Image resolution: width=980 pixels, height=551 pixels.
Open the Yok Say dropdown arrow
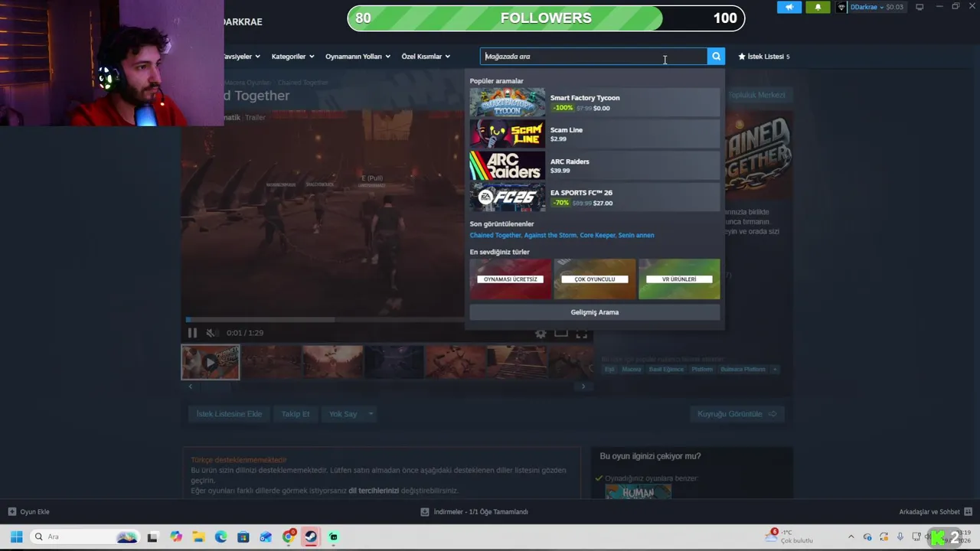(371, 414)
